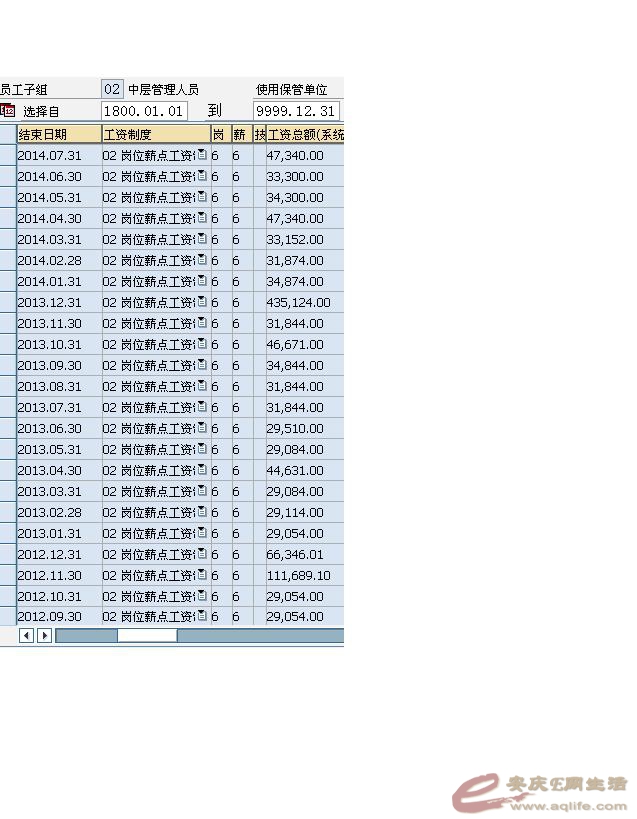Click the 2014.02.28 end date cell

coord(59,260)
